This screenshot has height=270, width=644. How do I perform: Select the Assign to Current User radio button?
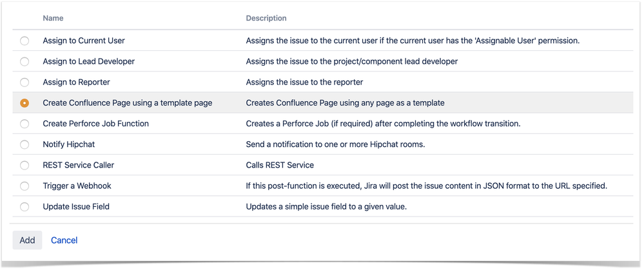(x=24, y=41)
